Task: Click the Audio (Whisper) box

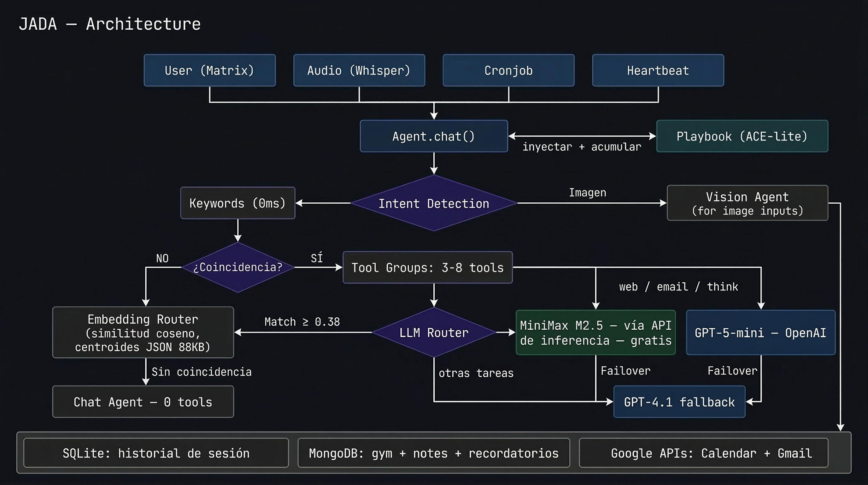Action: pyautogui.click(x=359, y=70)
